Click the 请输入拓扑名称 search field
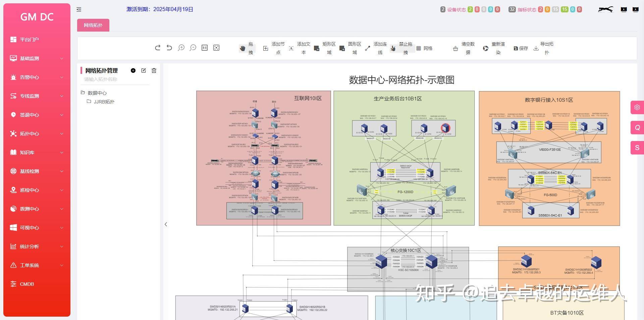The width and height of the screenshot is (644, 320). [115, 80]
